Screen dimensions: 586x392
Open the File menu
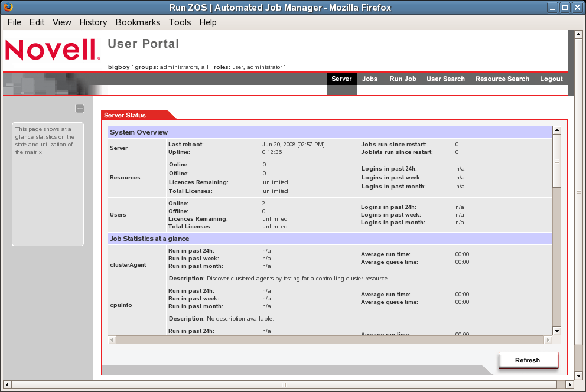pyautogui.click(x=14, y=22)
